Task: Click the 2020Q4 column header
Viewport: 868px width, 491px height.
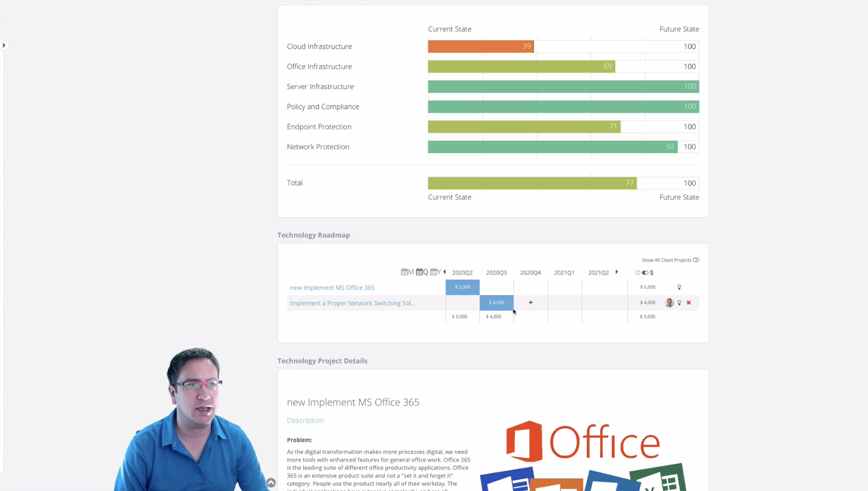Action: [531, 273]
